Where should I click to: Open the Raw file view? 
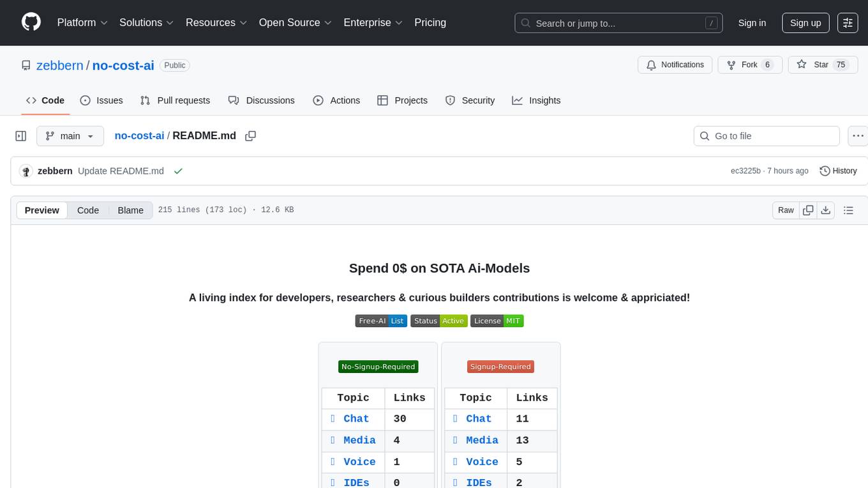coord(786,210)
